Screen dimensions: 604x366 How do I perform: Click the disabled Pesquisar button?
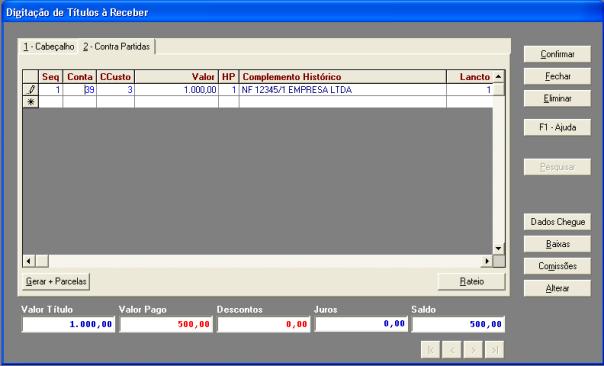coord(557,167)
